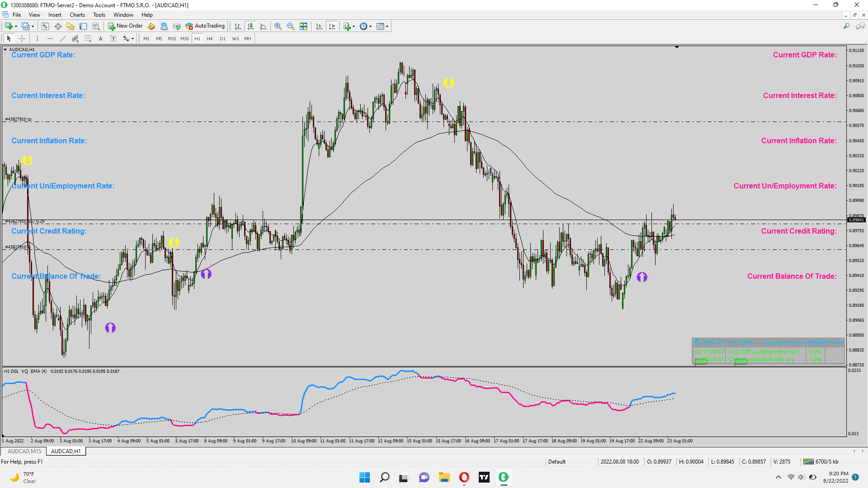Tile windows icon in toolbar

303,26
